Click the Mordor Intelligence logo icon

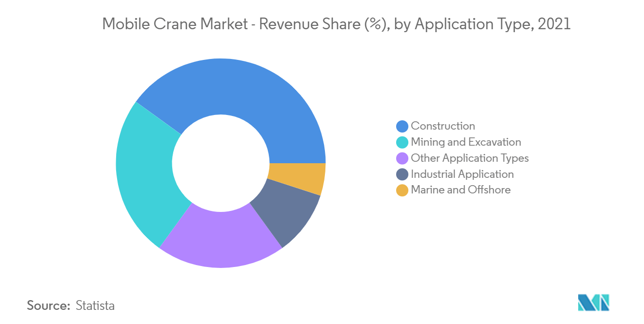coord(594,303)
